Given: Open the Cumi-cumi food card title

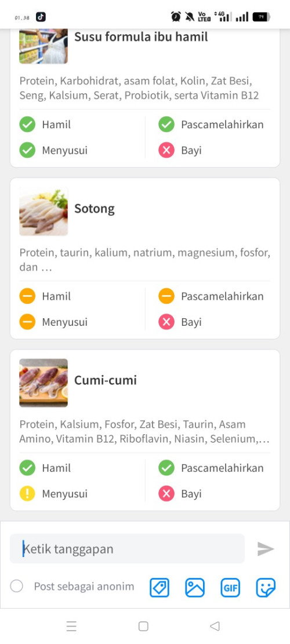Looking at the screenshot, I should (x=106, y=380).
